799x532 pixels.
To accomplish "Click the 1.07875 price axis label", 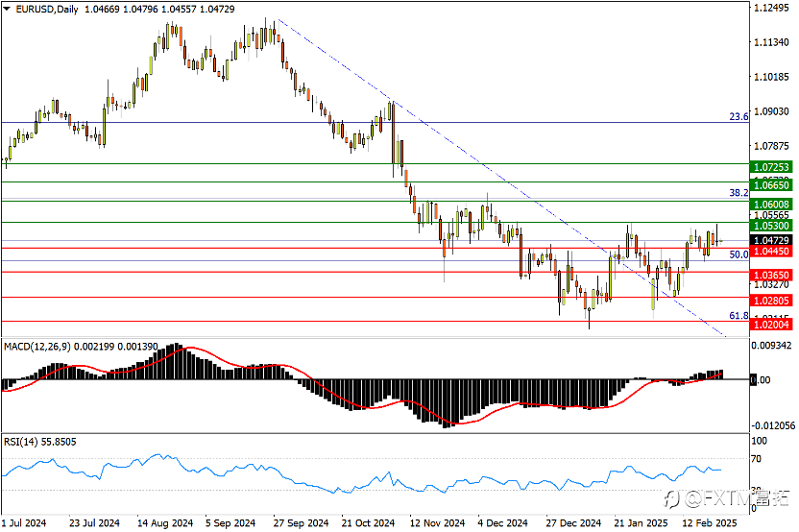I will [x=771, y=146].
